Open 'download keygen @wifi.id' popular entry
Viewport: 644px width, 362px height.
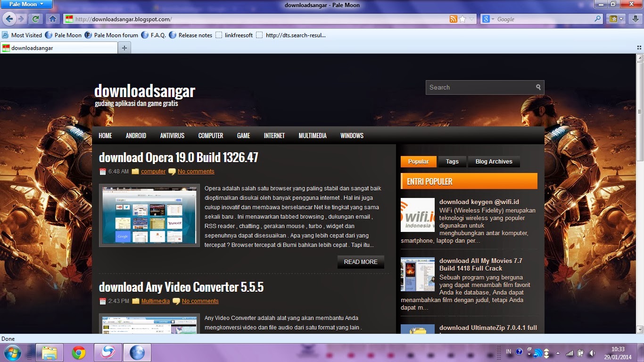pyautogui.click(x=479, y=202)
